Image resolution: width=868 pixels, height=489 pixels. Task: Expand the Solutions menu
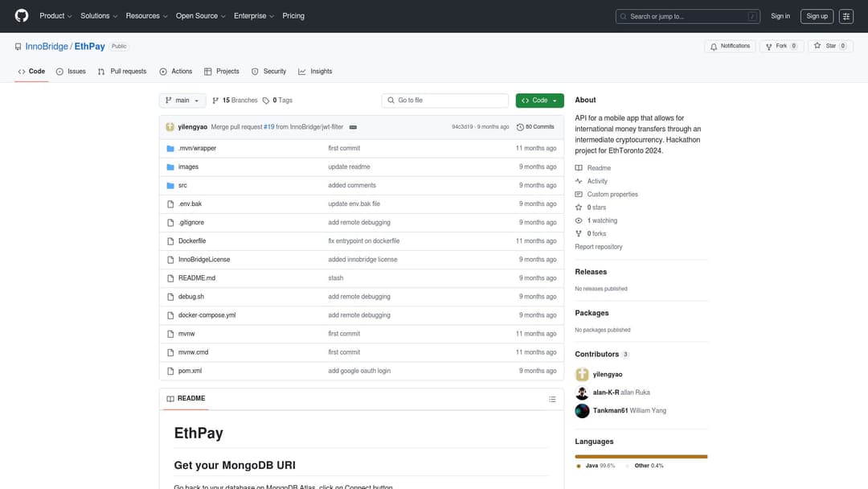point(99,16)
